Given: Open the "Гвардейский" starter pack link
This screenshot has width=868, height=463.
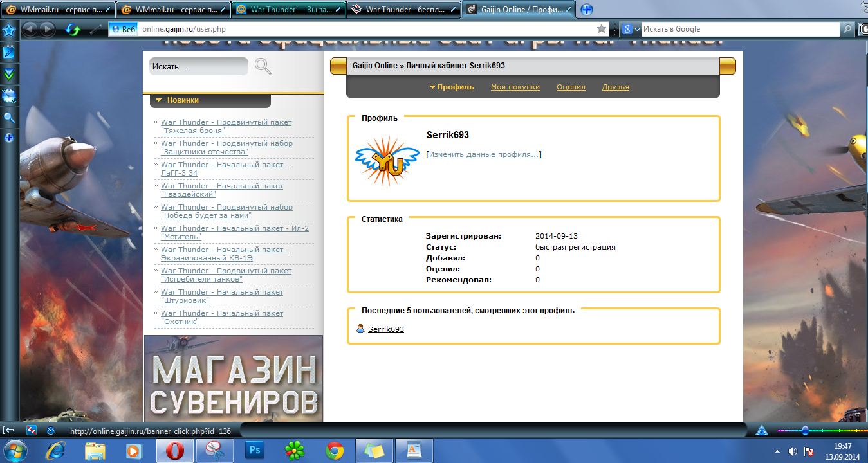Looking at the screenshot, I should [x=222, y=190].
